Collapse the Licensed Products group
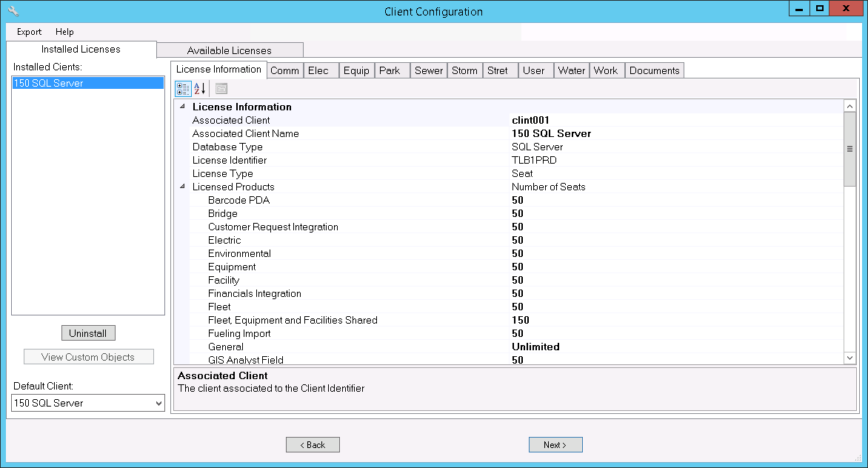Viewport: 868px width, 468px height. pos(183,187)
